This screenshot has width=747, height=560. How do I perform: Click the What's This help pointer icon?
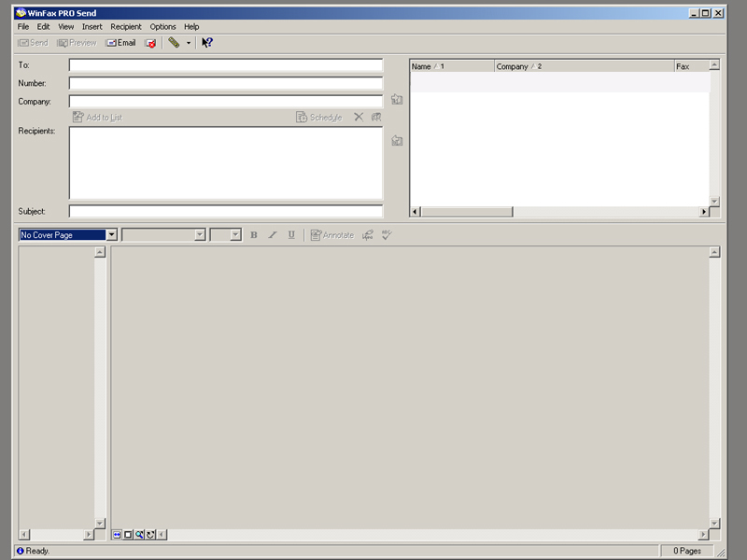pos(206,43)
